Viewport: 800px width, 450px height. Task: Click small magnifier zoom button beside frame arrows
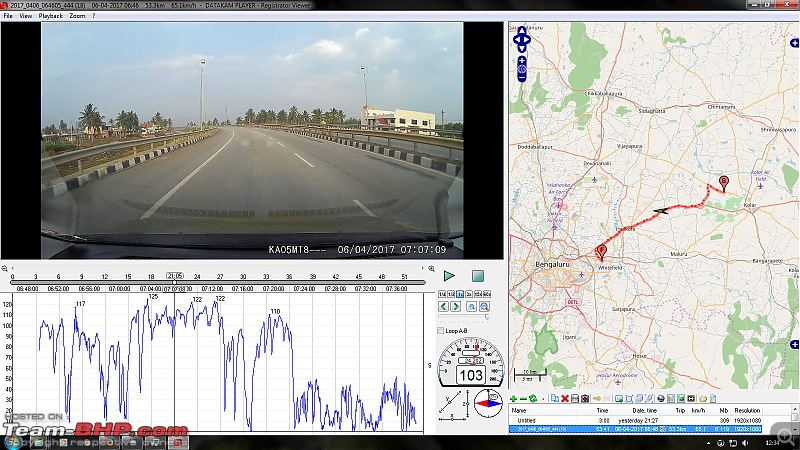click(x=471, y=306)
